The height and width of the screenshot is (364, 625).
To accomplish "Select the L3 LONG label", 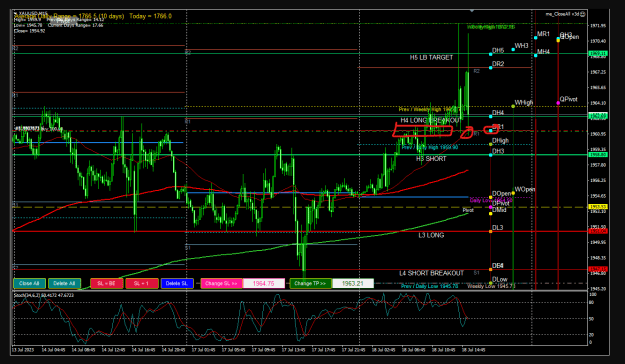I will [431, 235].
